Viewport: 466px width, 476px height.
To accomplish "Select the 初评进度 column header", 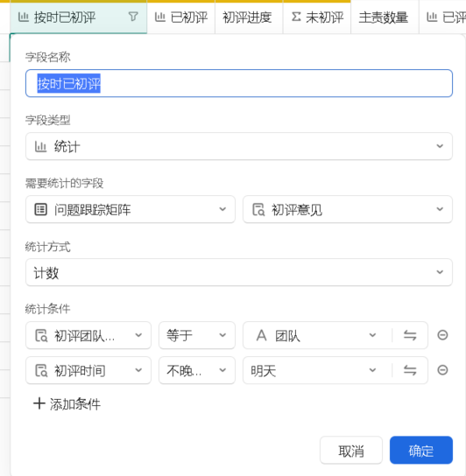I will tap(249, 17).
